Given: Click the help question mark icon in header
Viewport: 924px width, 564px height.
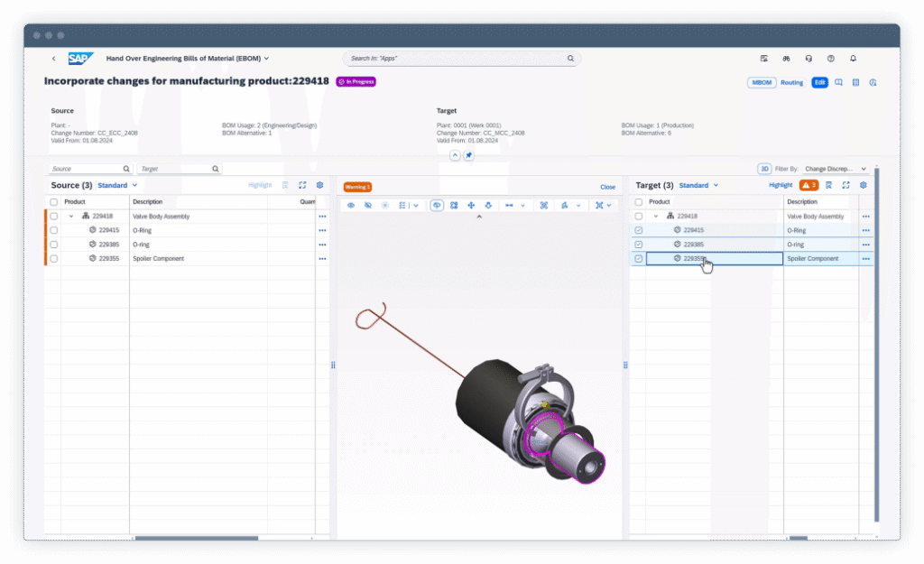Looking at the screenshot, I should [830, 59].
